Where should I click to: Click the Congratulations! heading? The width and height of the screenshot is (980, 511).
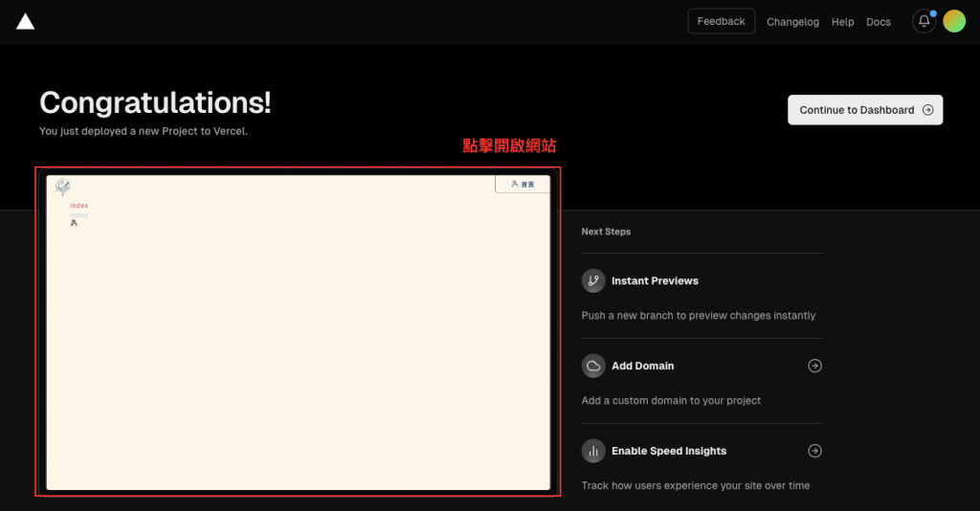coord(155,103)
